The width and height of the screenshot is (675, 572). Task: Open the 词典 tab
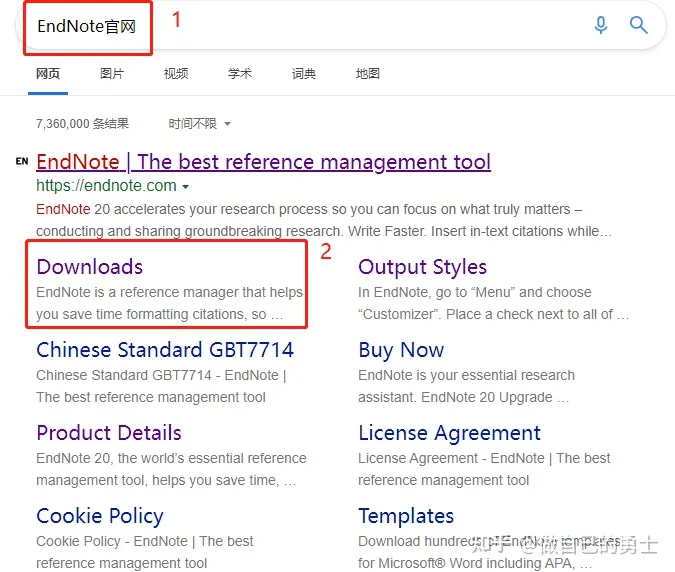pos(304,74)
